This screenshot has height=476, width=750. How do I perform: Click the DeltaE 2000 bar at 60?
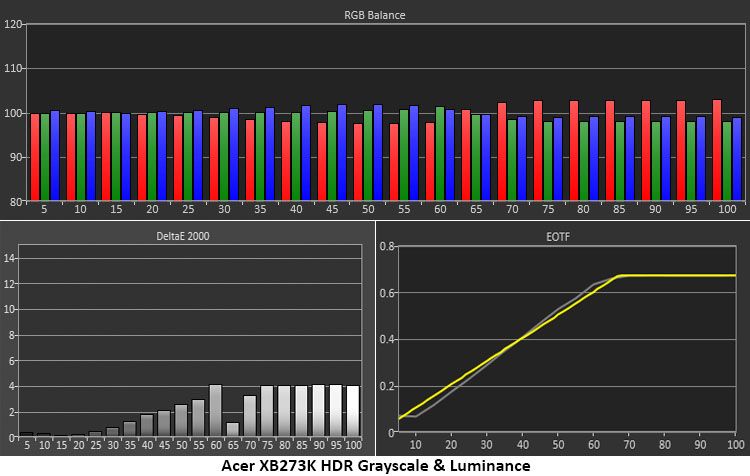tap(216, 410)
